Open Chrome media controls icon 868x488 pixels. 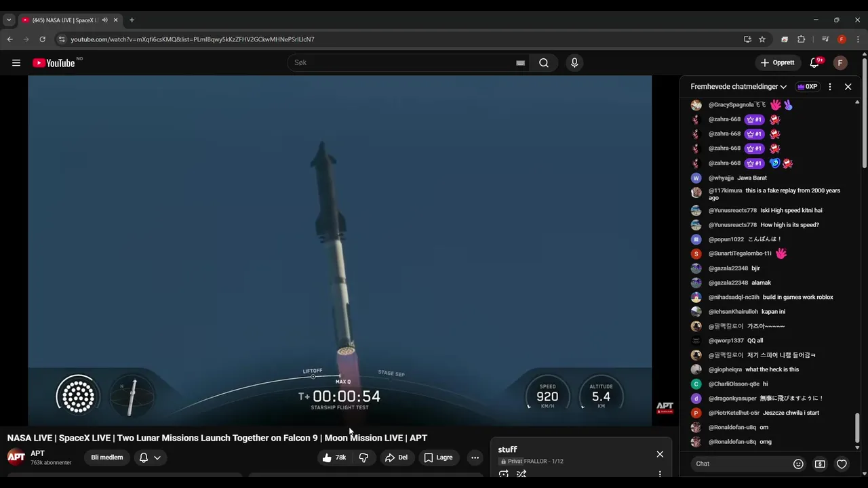coord(825,39)
